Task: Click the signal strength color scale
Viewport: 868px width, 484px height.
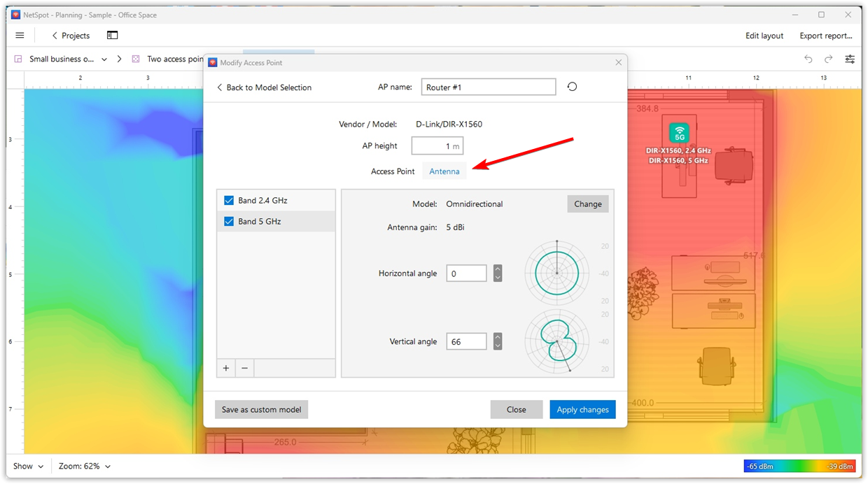Action: (x=800, y=466)
